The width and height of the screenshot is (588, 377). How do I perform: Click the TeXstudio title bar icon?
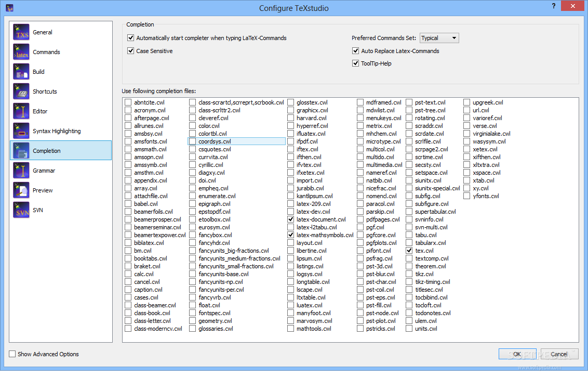click(10, 8)
